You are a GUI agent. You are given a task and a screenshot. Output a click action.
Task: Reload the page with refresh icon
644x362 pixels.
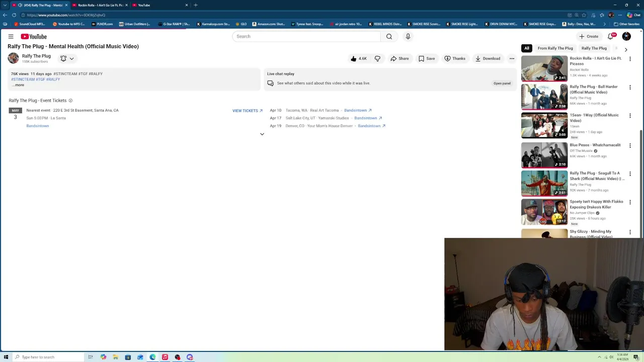click(x=14, y=15)
